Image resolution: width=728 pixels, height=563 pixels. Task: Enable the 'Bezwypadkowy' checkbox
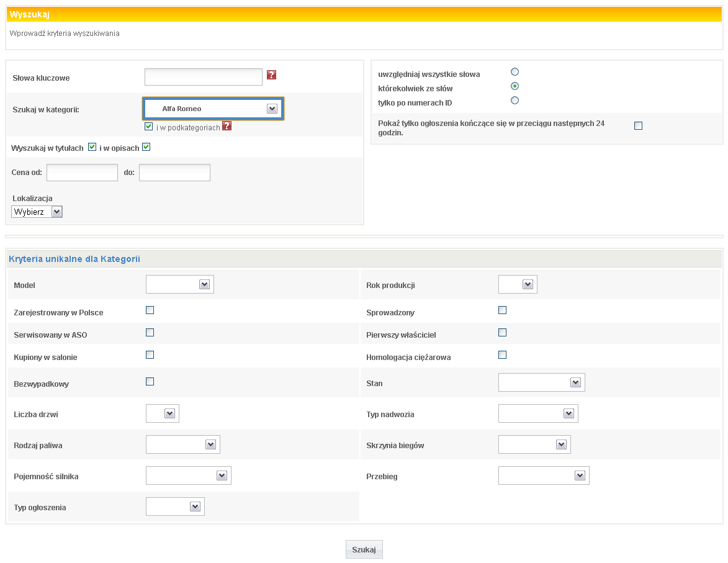click(150, 382)
